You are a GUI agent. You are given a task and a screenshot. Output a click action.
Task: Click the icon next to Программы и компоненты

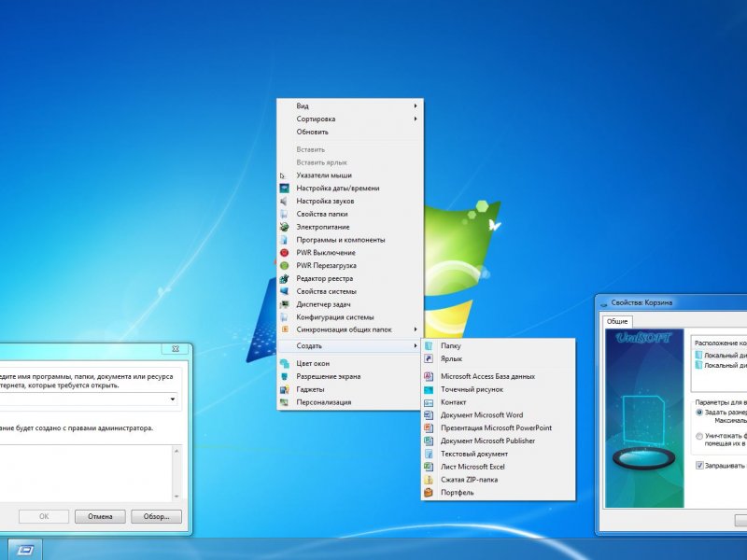[x=284, y=240]
